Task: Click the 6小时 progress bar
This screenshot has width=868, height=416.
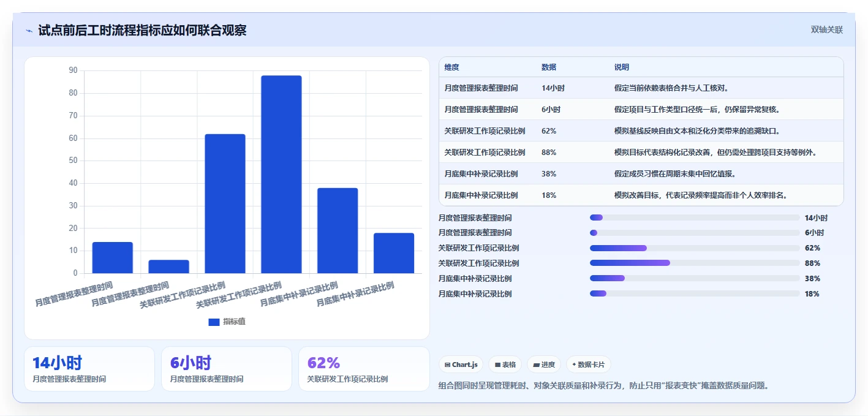Action: tap(695, 233)
